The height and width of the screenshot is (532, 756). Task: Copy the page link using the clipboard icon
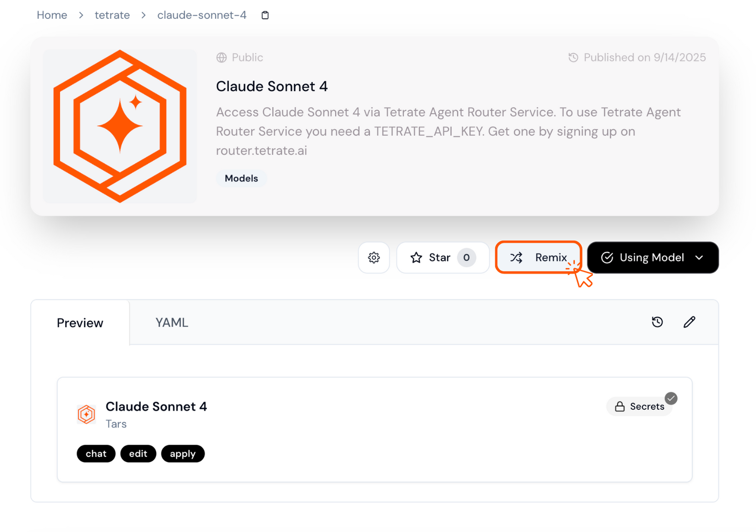pyautogui.click(x=265, y=15)
